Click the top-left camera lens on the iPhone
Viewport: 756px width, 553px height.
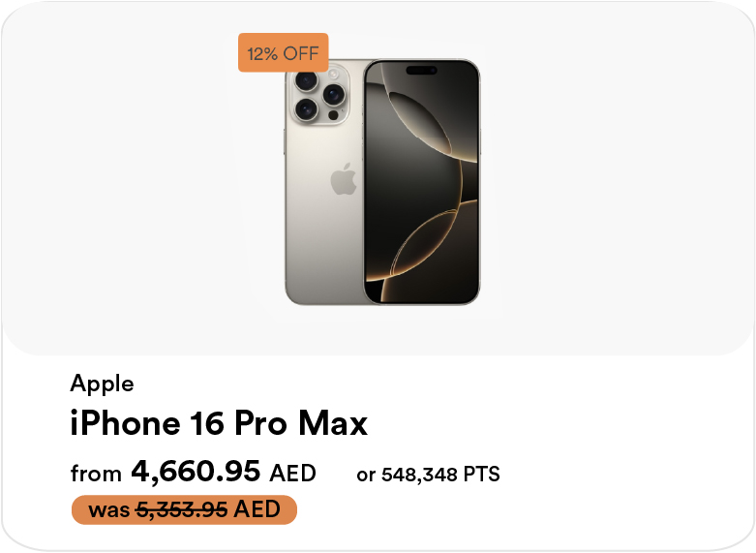[307, 80]
